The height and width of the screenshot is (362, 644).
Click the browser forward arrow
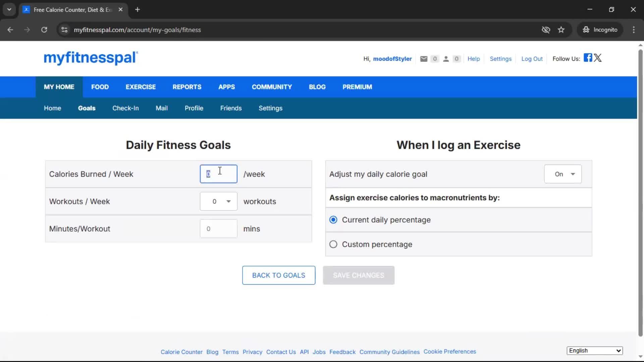coord(27,30)
